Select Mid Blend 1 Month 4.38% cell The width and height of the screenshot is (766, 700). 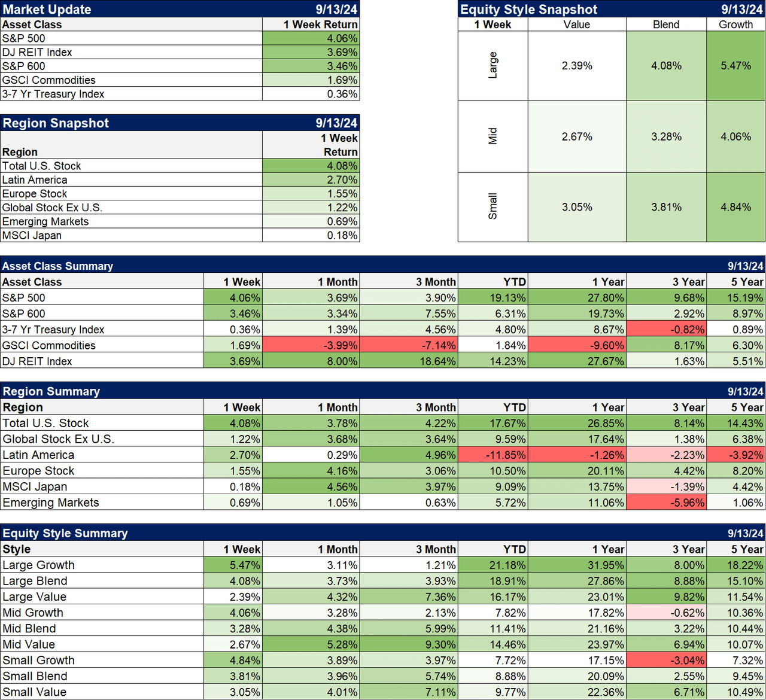coord(311,628)
